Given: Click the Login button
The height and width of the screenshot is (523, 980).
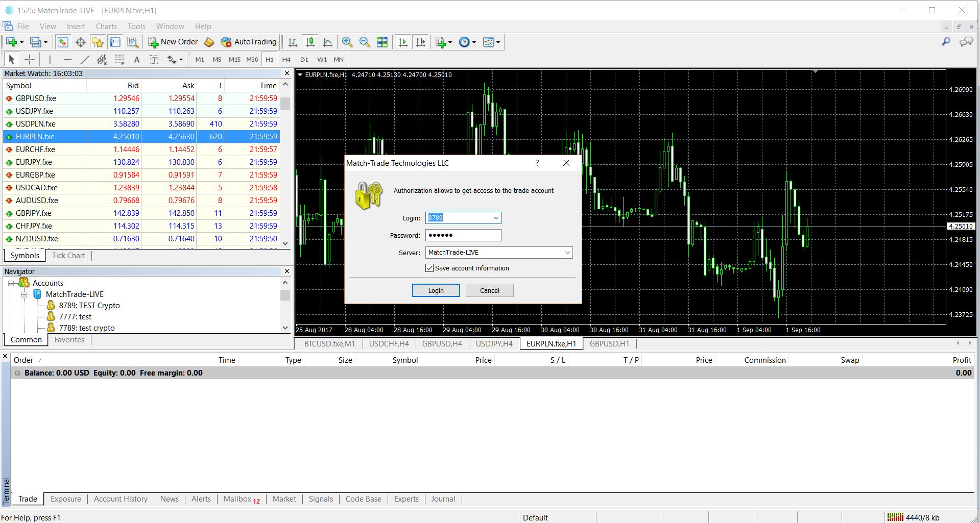Looking at the screenshot, I should point(436,290).
